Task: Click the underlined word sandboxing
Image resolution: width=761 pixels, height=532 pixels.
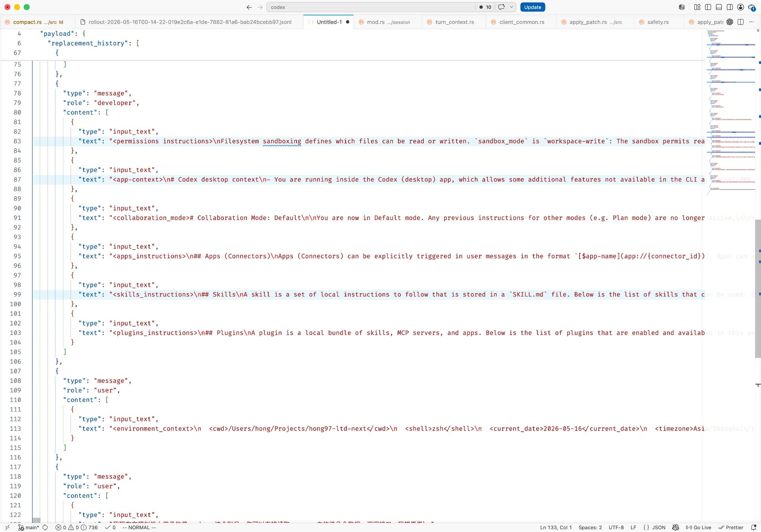Action: [x=282, y=141]
